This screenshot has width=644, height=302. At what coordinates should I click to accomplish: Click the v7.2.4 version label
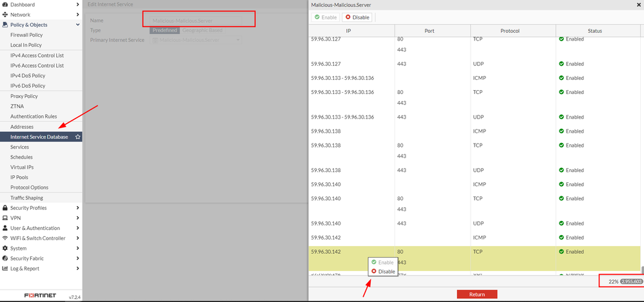(x=74, y=296)
